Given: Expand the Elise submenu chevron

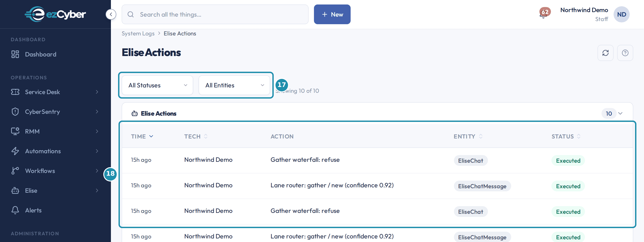Looking at the screenshot, I should click(97, 190).
